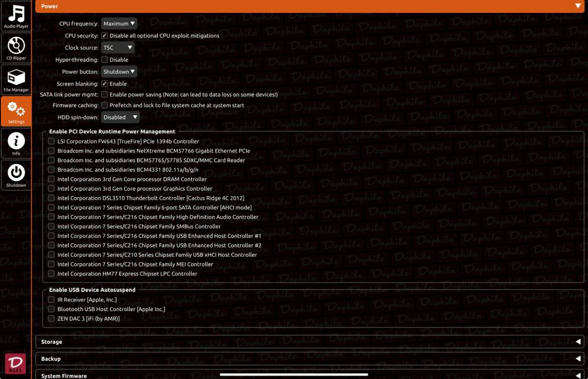Enable autosuspend for IR Receiver
Screen dimensions: 588x379
pyautogui.click(x=51, y=300)
